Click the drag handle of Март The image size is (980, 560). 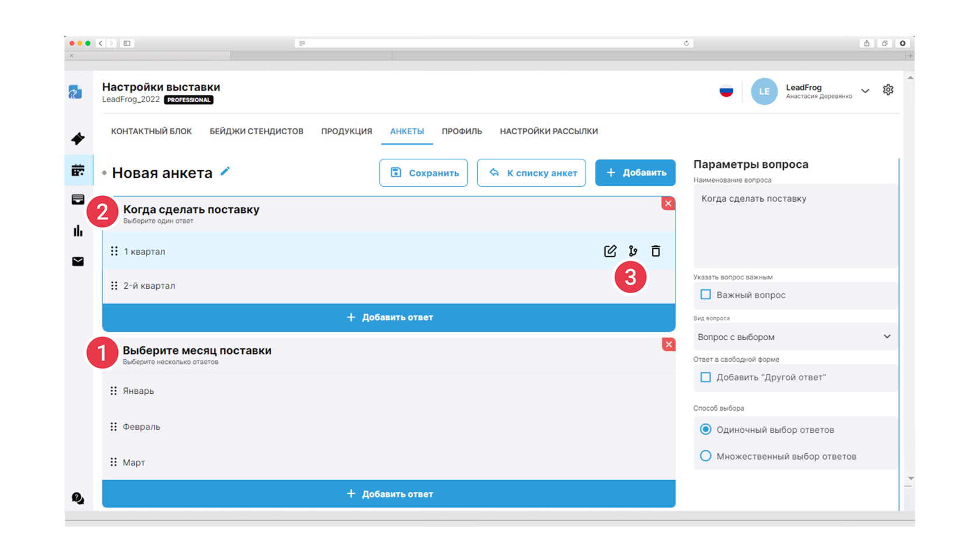click(x=114, y=462)
